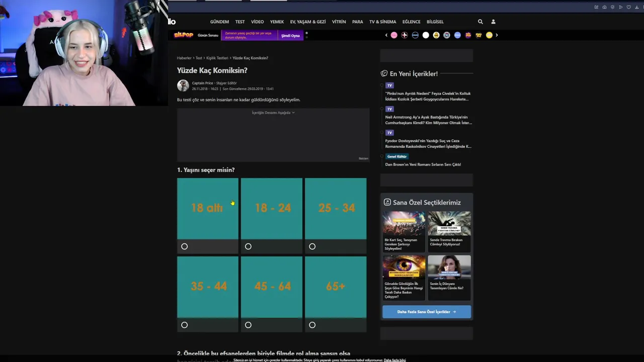This screenshot has height=362, width=644.
Task: Click the onedio logo at top left
Action: click(172, 22)
